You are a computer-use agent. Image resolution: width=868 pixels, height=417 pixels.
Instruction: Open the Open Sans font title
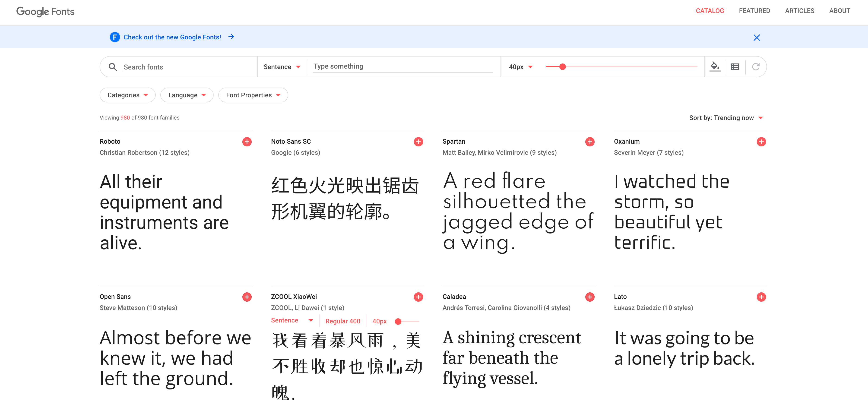[115, 297]
